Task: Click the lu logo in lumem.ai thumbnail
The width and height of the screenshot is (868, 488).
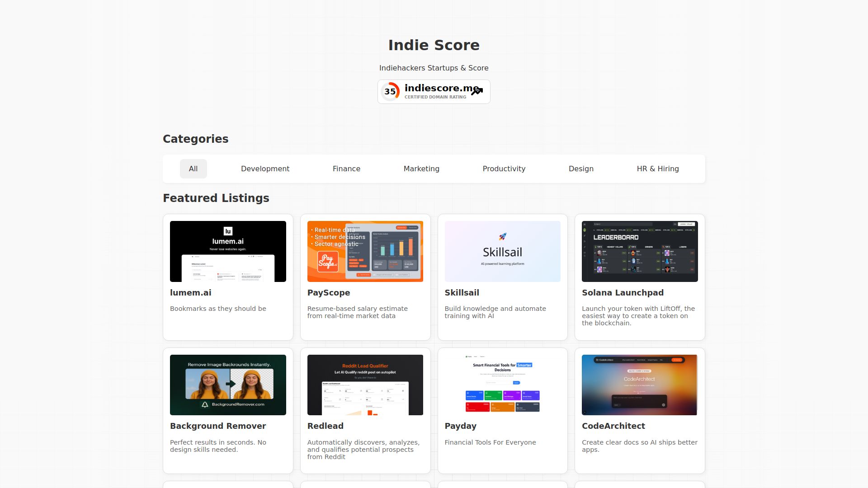Action: coord(228,231)
